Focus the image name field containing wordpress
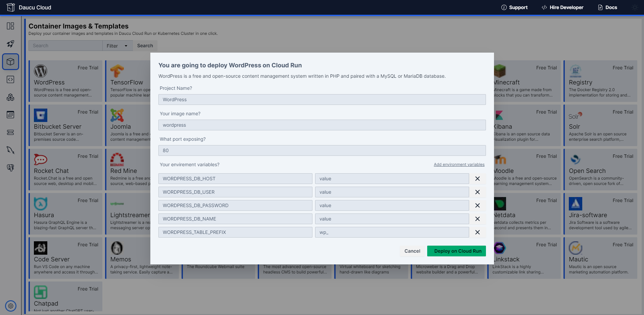 pos(322,125)
